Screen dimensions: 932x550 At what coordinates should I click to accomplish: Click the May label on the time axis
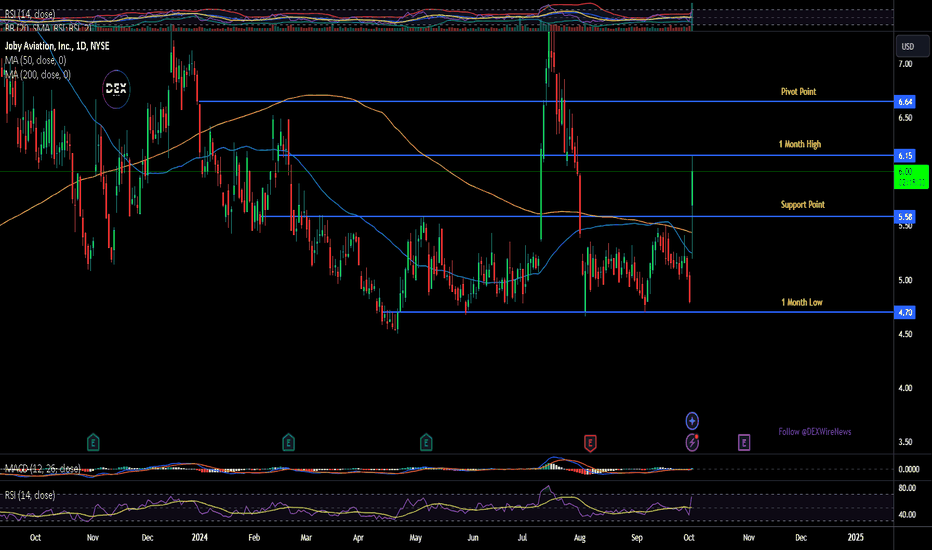tap(415, 538)
